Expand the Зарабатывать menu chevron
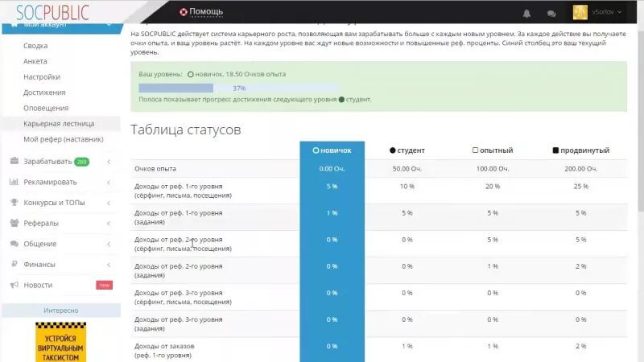This screenshot has height=362, width=644. (x=109, y=162)
